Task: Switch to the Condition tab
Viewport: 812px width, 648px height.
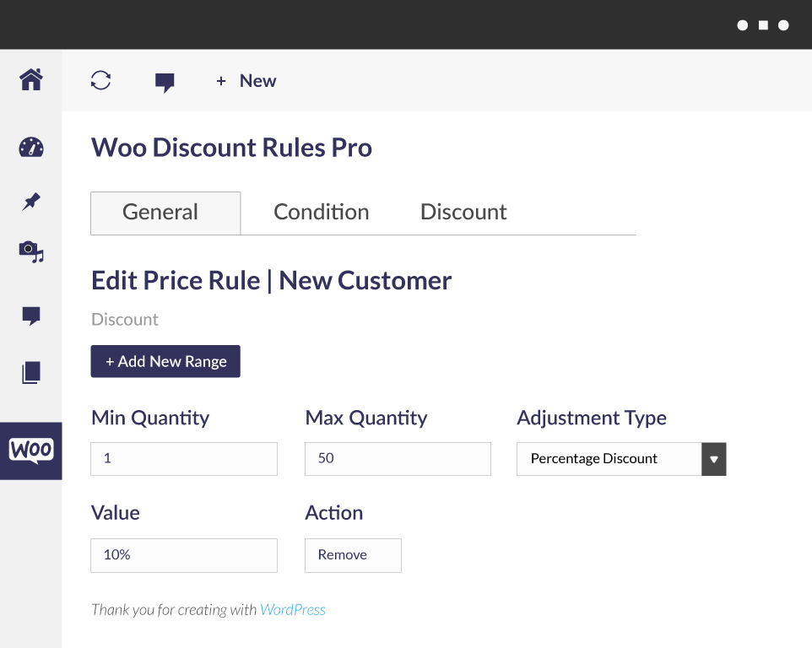Action: tap(321, 213)
